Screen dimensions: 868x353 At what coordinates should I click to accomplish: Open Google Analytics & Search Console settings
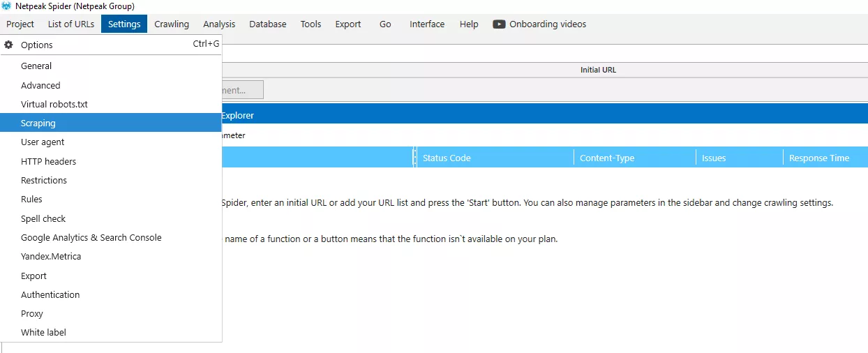[111, 237]
